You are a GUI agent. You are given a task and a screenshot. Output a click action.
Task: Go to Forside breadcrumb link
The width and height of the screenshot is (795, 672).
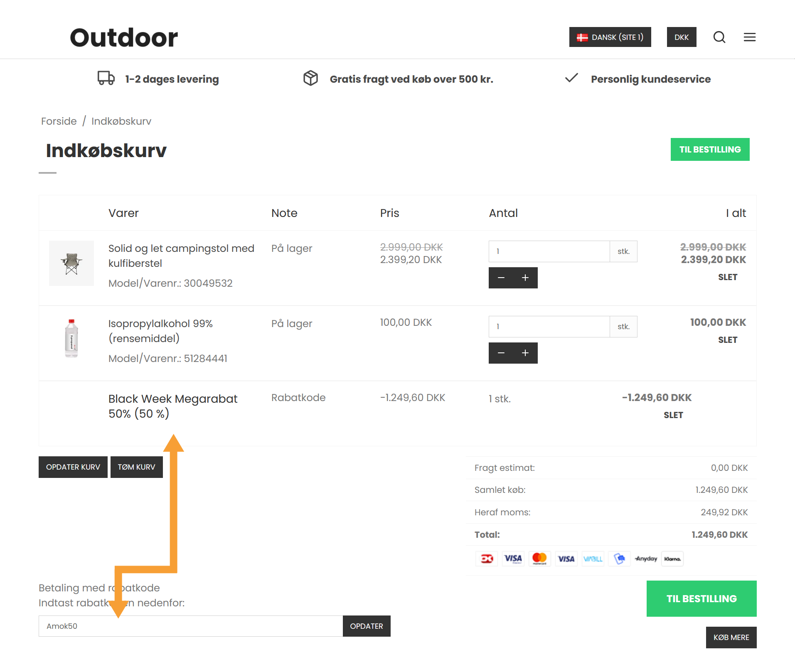(x=59, y=121)
